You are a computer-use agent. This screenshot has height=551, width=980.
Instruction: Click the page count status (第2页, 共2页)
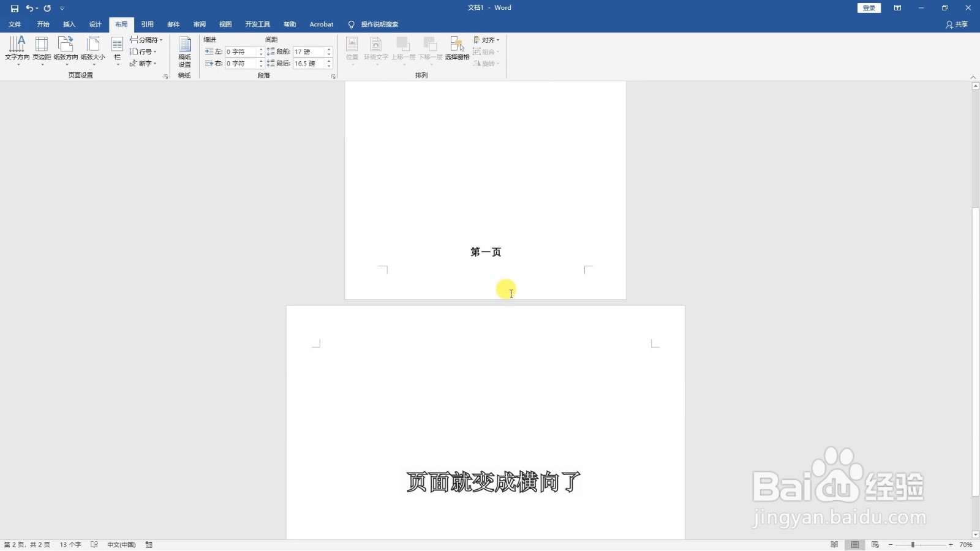[x=27, y=545]
